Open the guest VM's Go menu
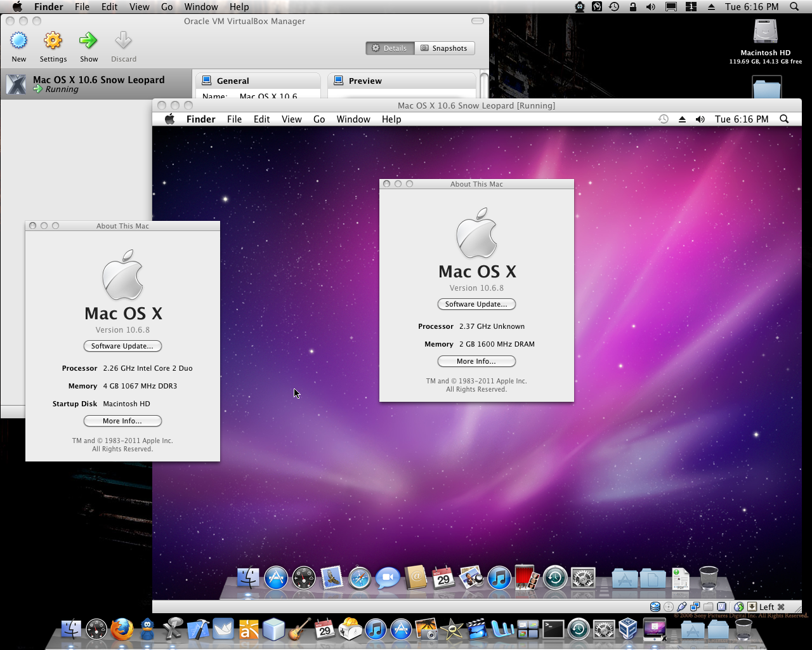The width and height of the screenshot is (812, 650). coord(319,119)
